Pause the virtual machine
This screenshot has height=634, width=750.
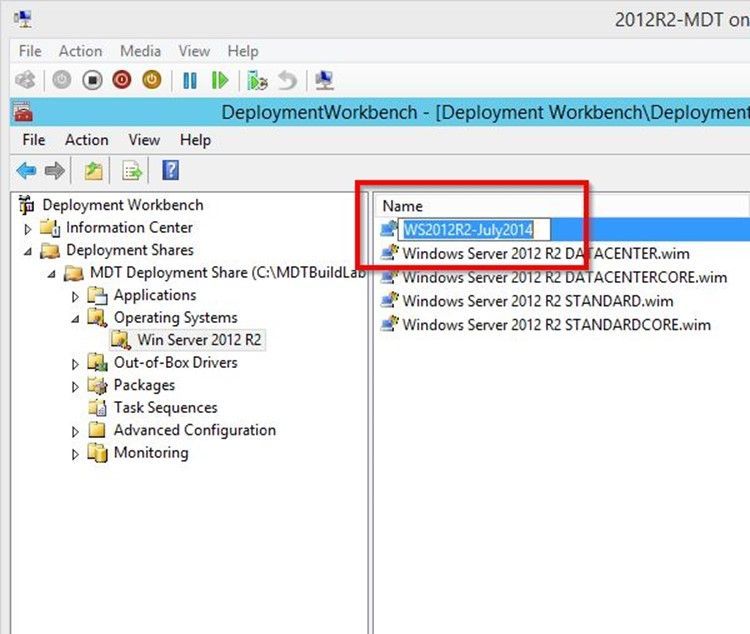click(190, 80)
